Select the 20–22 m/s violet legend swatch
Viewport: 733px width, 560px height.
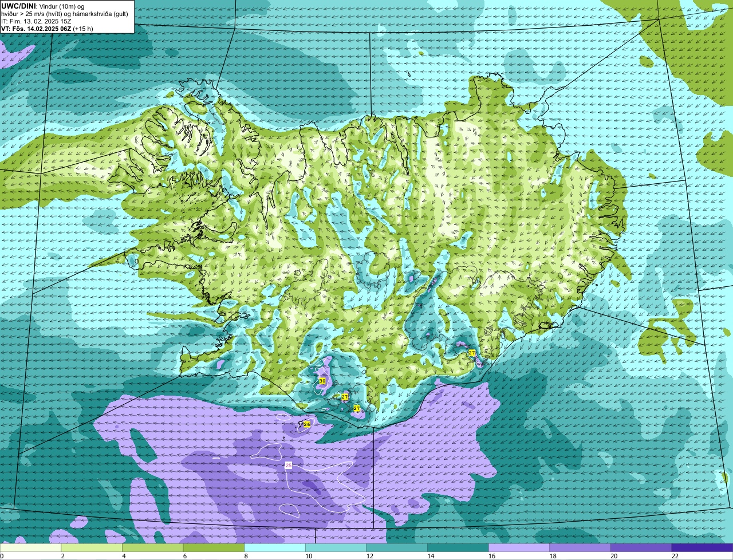[x=641, y=547]
